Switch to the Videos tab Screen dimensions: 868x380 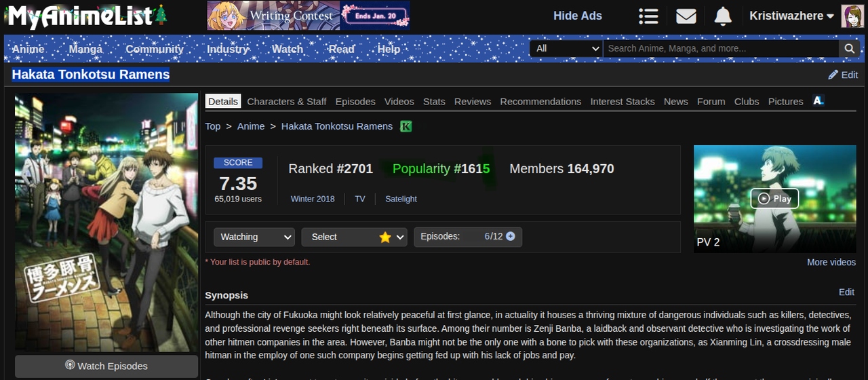point(399,101)
